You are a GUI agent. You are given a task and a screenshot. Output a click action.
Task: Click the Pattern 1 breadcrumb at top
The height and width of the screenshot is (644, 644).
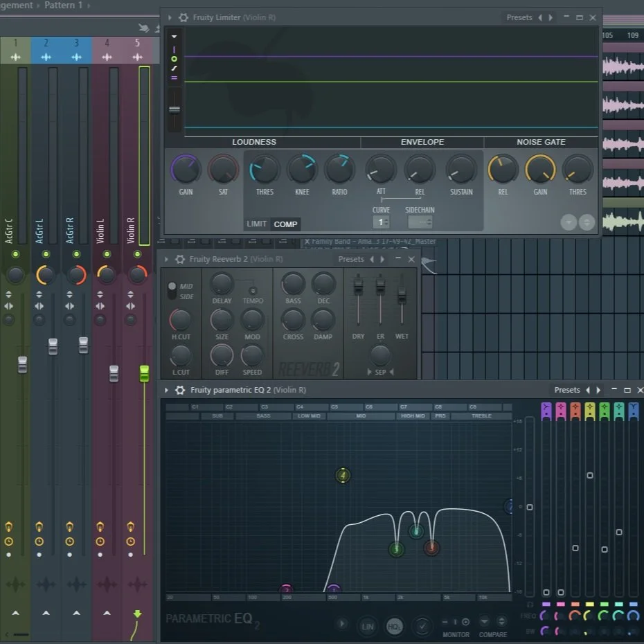[x=63, y=6]
